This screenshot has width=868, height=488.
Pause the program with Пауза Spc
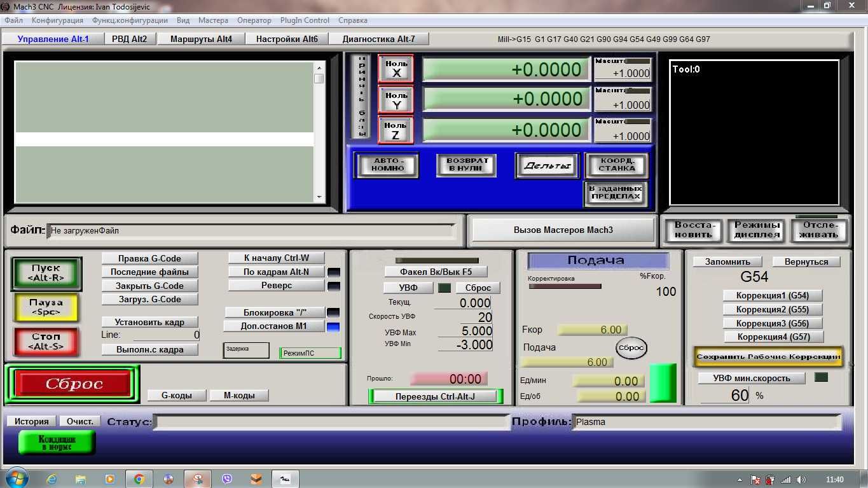pyautogui.click(x=46, y=307)
